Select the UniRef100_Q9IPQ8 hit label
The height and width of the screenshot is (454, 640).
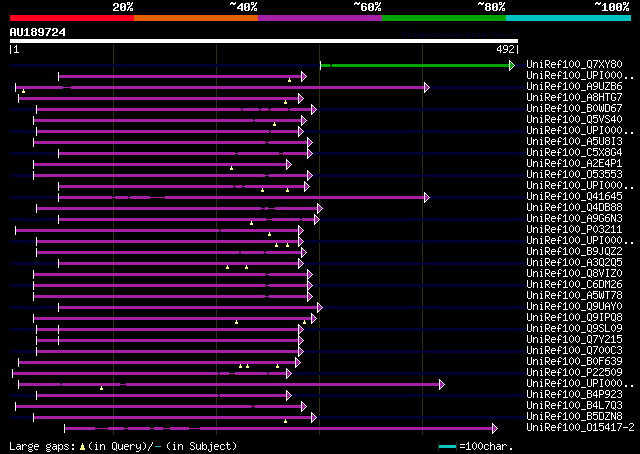point(574,317)
